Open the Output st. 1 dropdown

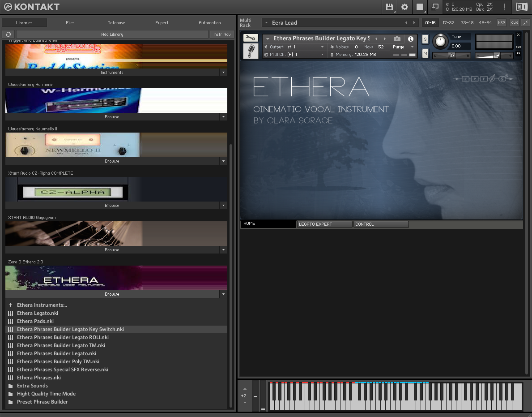point(294,47)
